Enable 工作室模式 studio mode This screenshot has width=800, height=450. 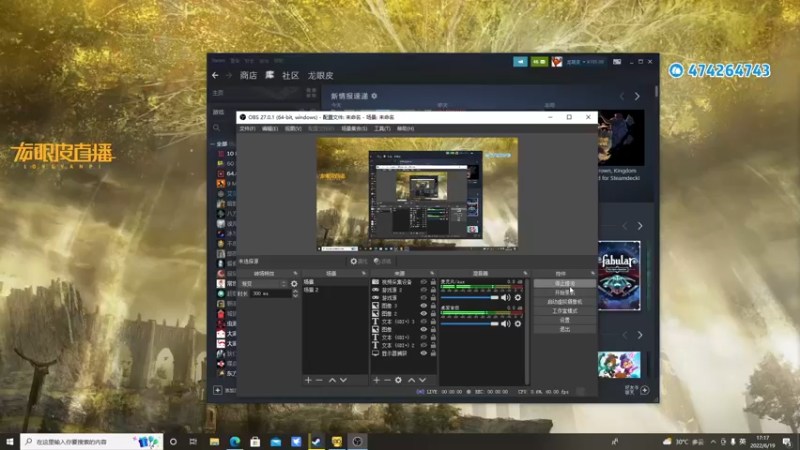coord(565,311)
